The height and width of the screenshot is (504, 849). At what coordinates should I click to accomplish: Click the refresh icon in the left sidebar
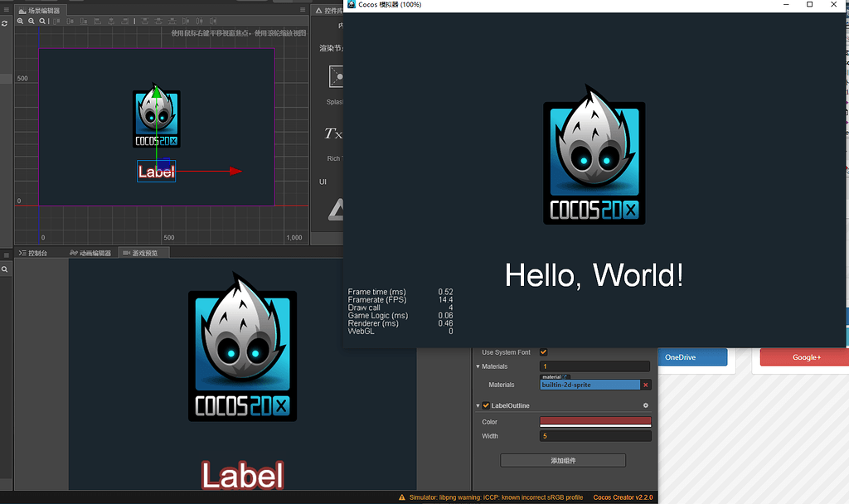coord(5,22)
